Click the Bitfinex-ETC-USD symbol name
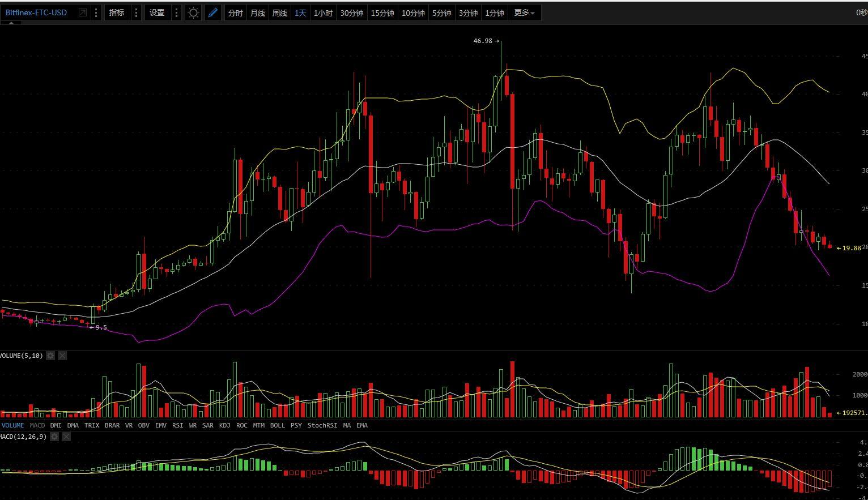Image resolution: width=868 pixels, height=500 pixels. [x=36, y=12]
